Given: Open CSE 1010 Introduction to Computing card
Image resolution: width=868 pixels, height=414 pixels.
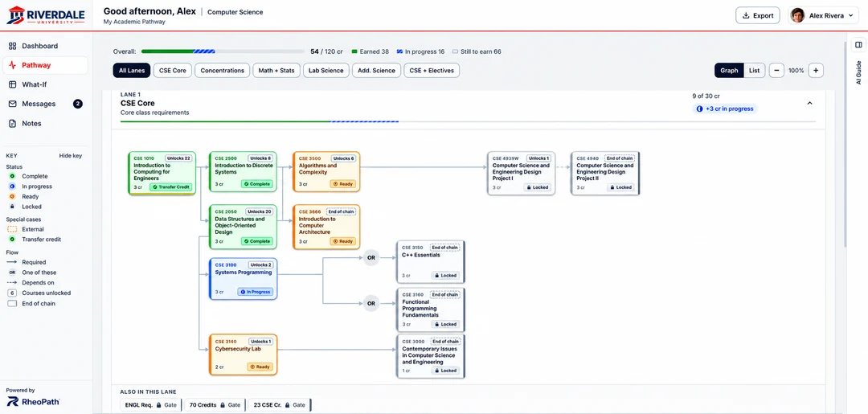Looking at the screenshot, I should (162, 174).
